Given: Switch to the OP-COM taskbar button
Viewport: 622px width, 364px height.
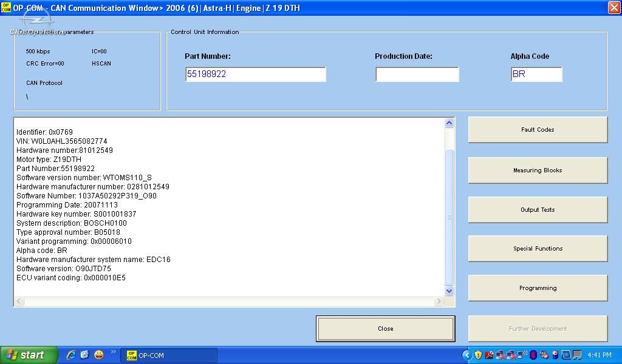Looking at the screenshot, I should click(170, 356).
